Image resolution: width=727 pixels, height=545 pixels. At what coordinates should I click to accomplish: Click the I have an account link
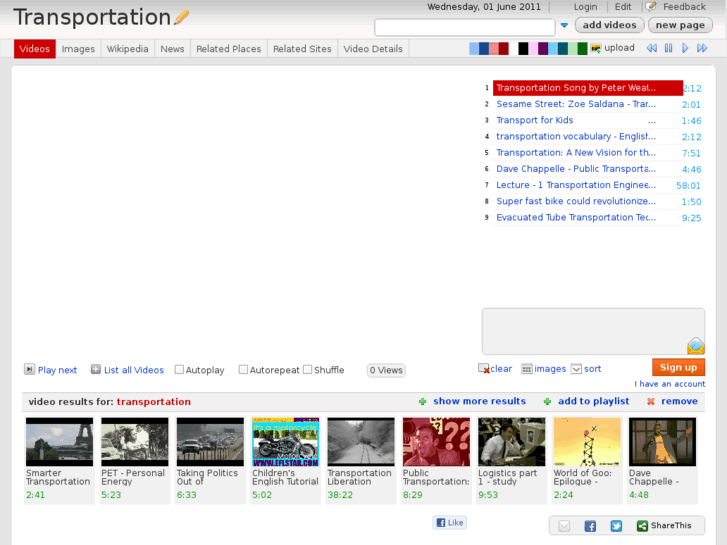670,384
